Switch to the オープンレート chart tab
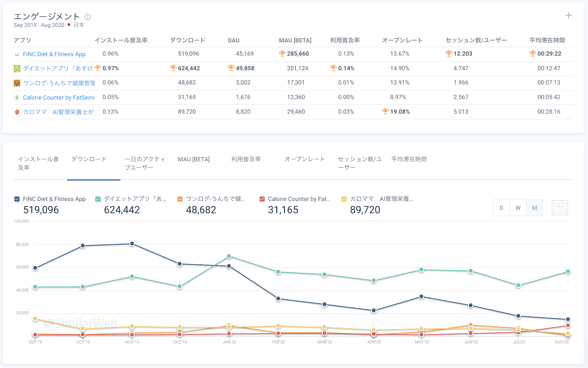The width and height of the screenshot is (588, 368). pos(305,159)
